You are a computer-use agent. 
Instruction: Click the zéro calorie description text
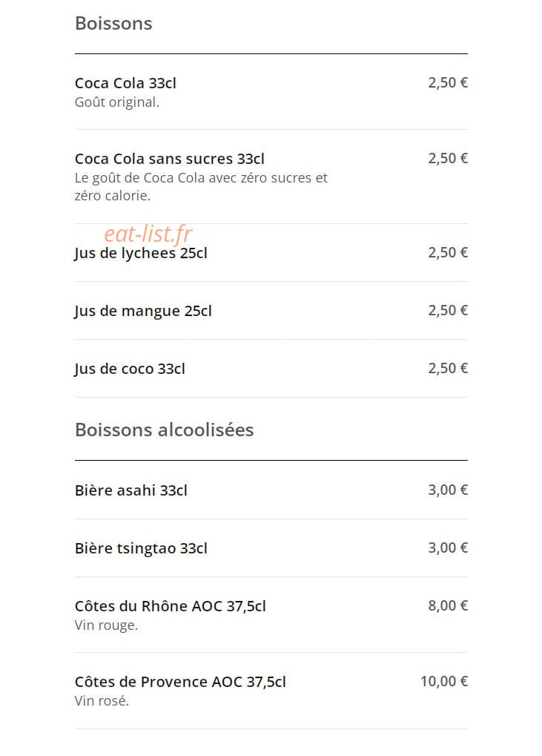point(113,196)
